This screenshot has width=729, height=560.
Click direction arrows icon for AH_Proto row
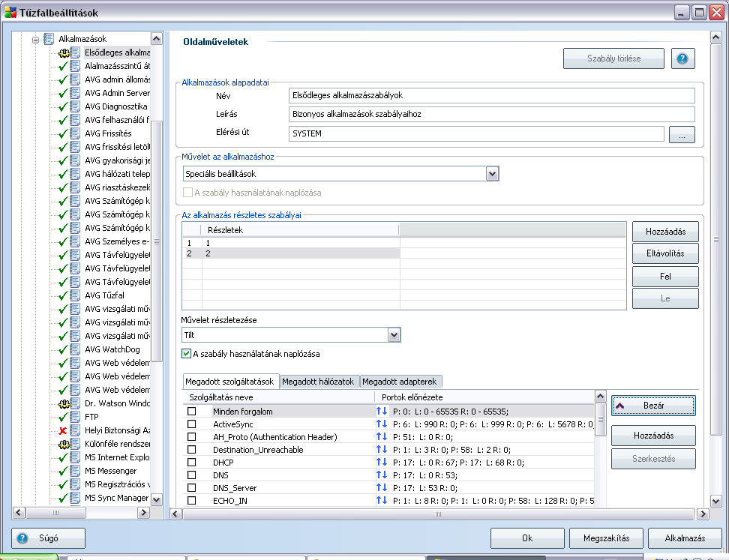click(x=382, y=436)
